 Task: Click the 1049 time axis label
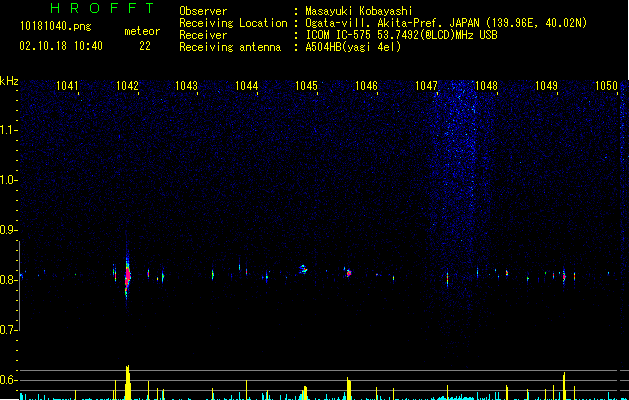click(546, 86)
